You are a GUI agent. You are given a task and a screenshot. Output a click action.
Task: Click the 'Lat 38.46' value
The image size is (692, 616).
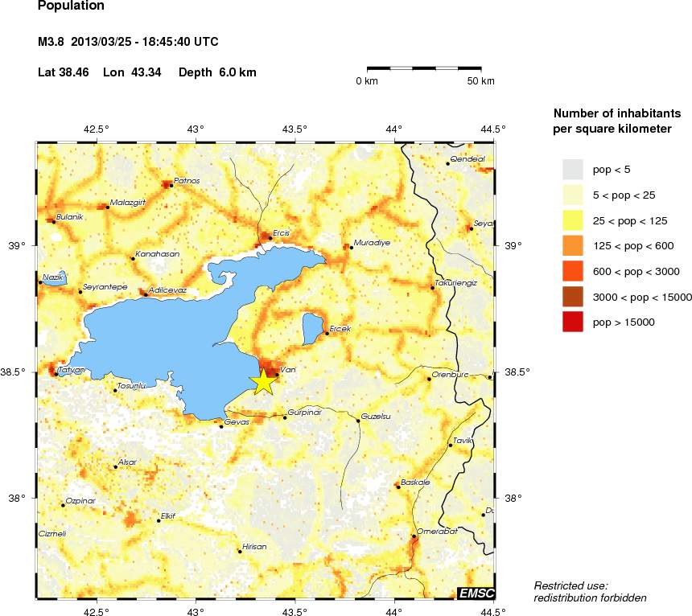(63, 72)
